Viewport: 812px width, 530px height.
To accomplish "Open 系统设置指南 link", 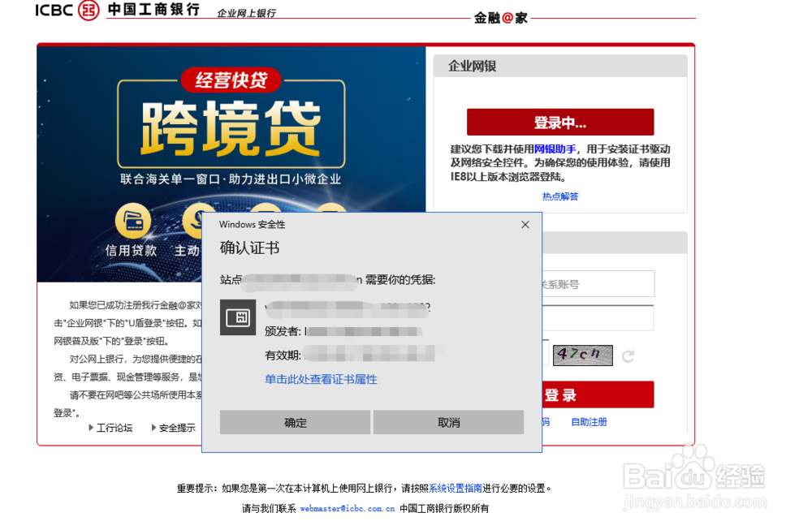I will (x=456, y=488).
